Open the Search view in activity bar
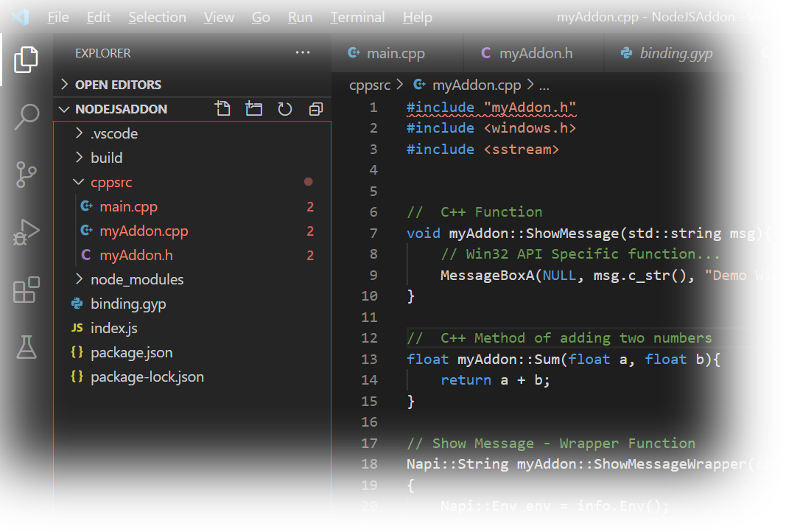 click(x=27, y=116)
